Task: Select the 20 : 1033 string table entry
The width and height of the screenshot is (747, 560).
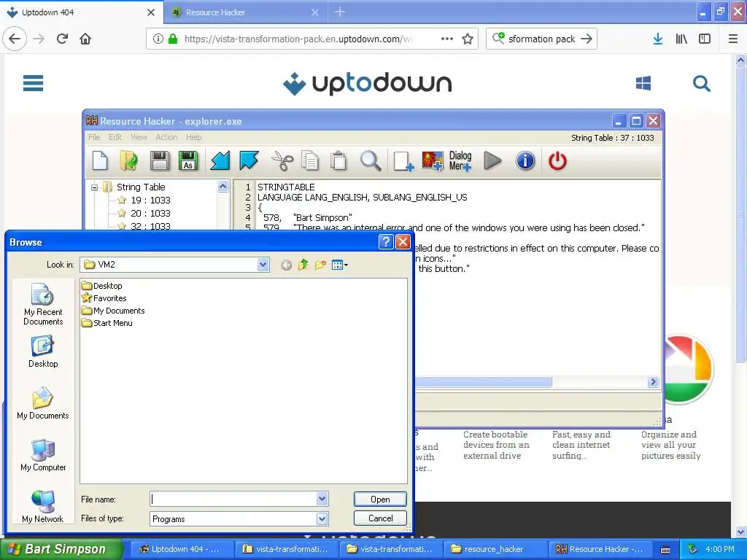Action: (150, 214)
